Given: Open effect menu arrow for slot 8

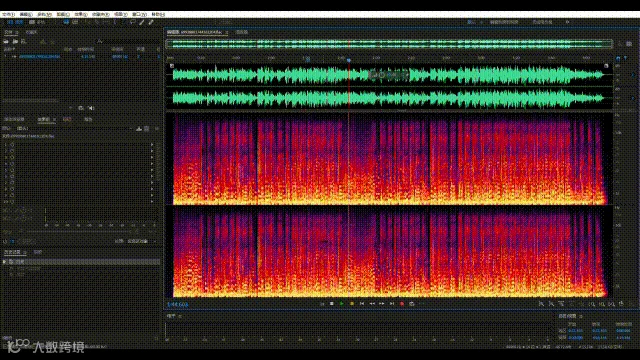Looking at the screenshot, I should click(x=152, y=189).
